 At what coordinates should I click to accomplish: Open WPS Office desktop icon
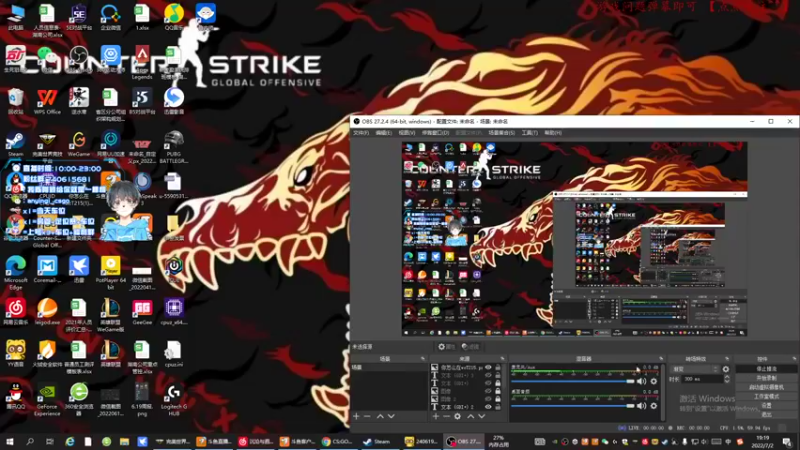point(47,101)
